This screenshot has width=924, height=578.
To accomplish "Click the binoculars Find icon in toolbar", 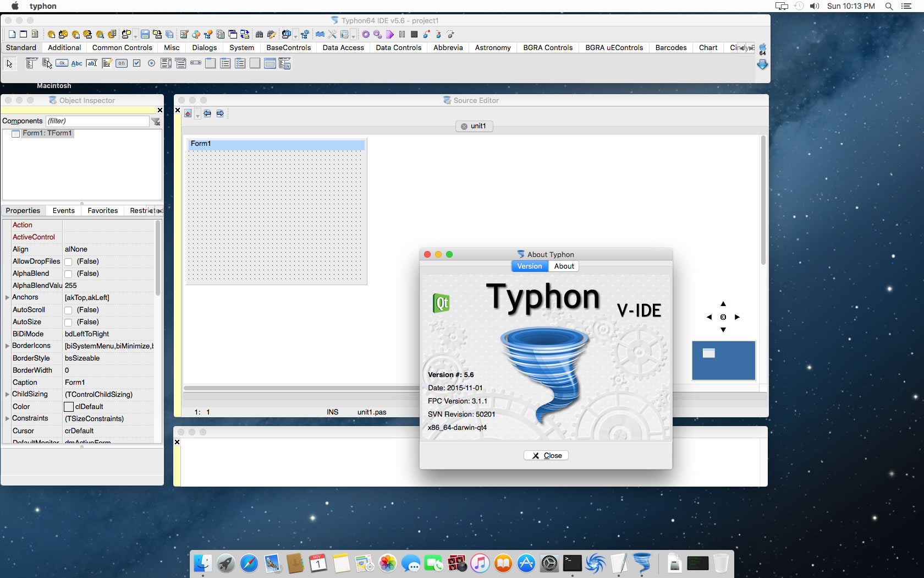I will (259, 34).
